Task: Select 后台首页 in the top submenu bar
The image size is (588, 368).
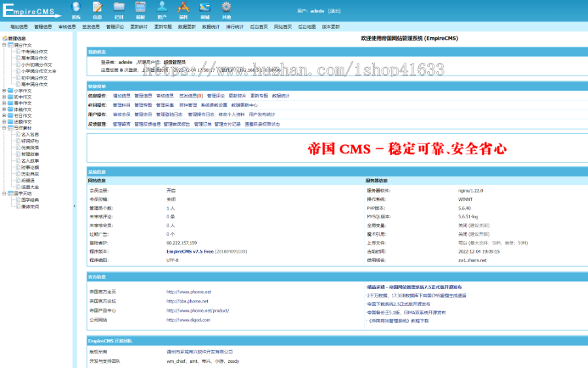Action: 259,27
